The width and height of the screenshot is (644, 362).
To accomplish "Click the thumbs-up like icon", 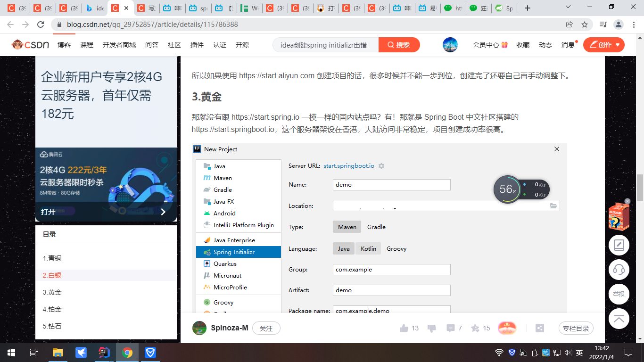I will (404, 328).
